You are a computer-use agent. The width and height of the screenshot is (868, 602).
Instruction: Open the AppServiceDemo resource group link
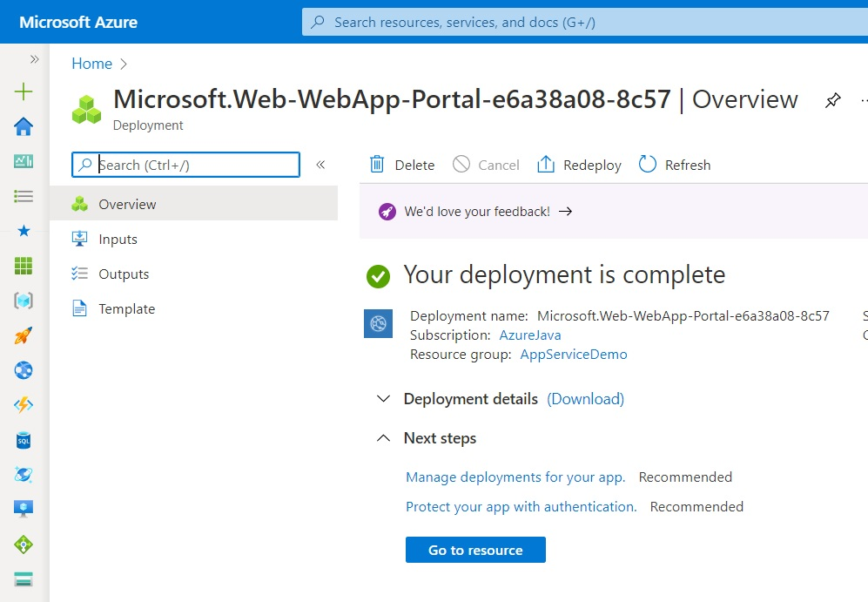pos(574,355)
